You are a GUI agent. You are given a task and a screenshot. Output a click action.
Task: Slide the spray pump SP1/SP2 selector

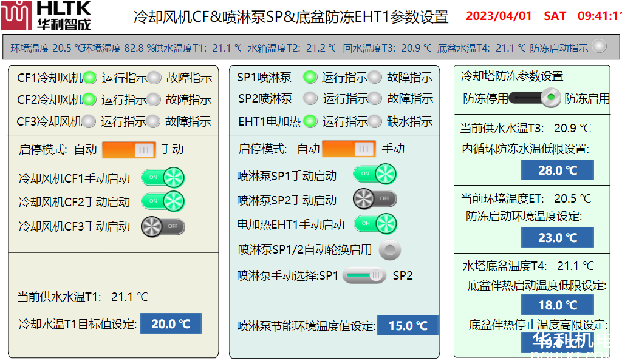[x=364, y=276]
